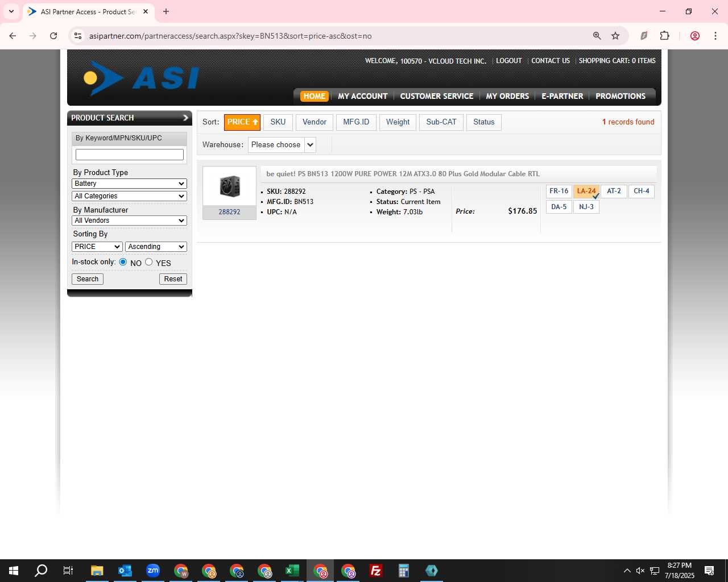Open the Battery product type dropdown
The image size is (728, 582).
point(130,184)
